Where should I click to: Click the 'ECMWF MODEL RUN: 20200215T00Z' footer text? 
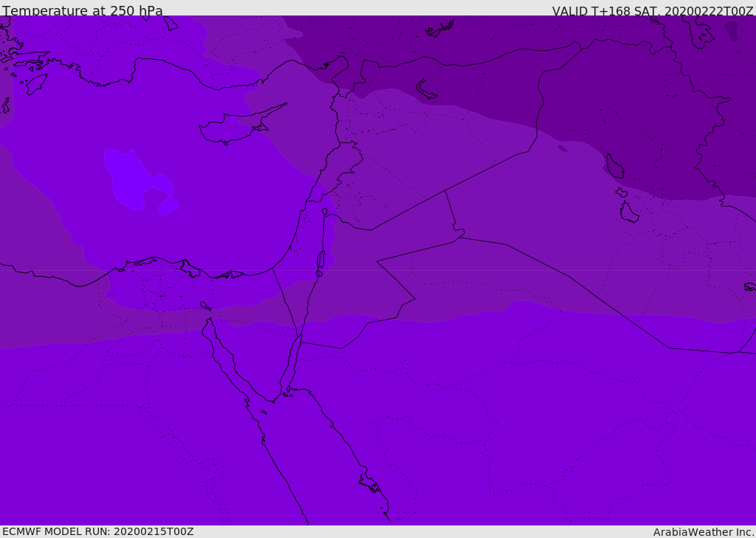pos(98,532)
